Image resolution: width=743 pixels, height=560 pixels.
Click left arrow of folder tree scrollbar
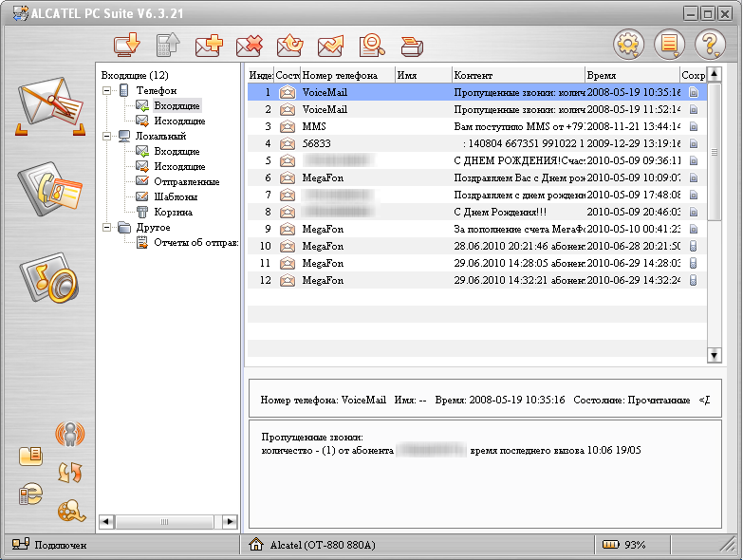(x=106, y=522)
